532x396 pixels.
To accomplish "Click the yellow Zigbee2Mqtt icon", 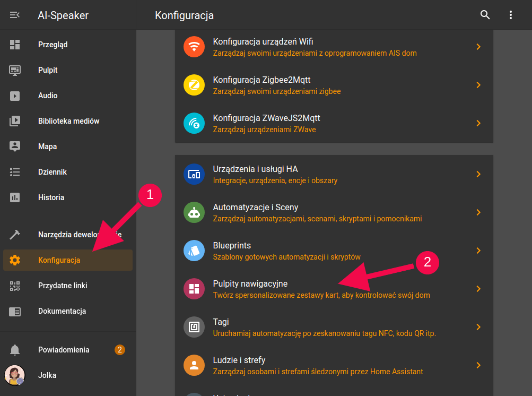I will coord(194,85).
